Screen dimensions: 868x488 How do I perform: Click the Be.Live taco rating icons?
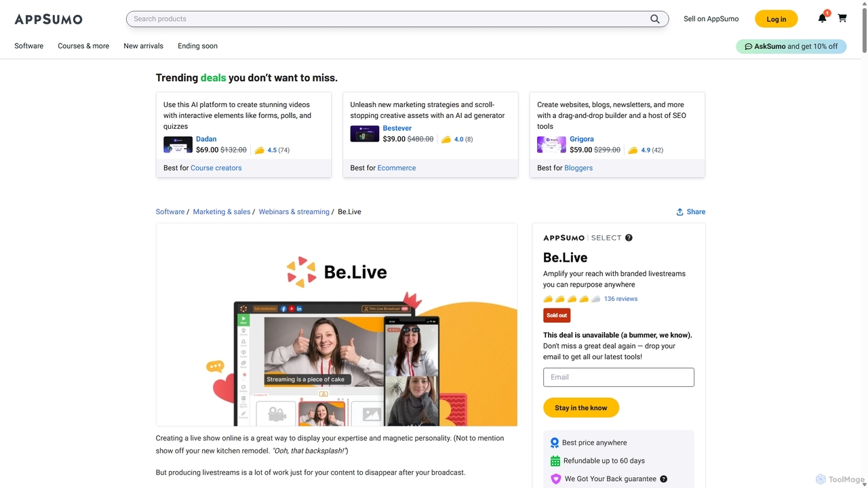[572, 299]
